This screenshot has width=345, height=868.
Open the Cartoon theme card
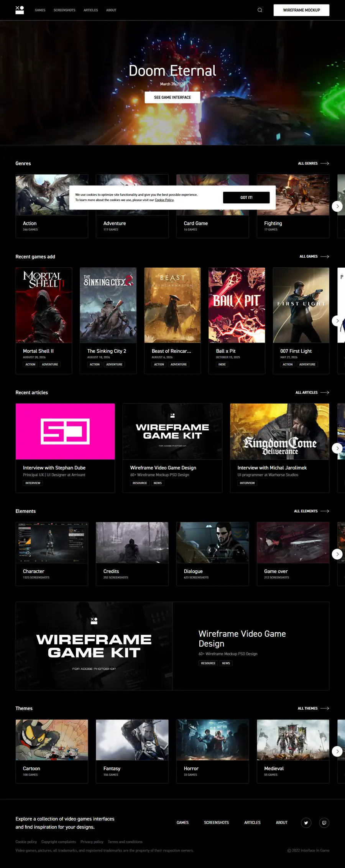52,751
